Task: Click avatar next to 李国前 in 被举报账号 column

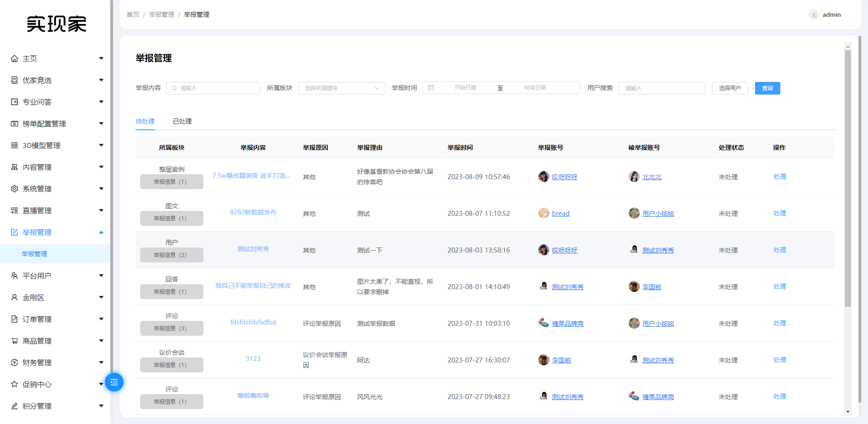Action: (x=634, y=286)
